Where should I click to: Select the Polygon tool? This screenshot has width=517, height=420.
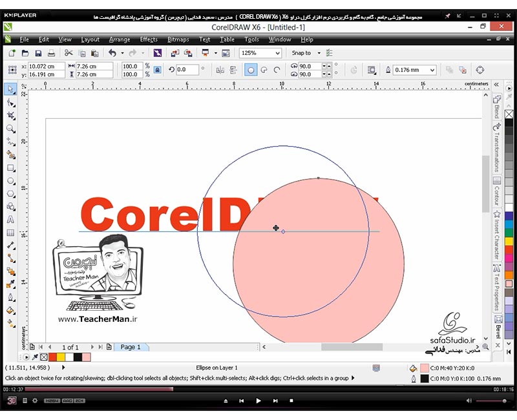point(11,194)
